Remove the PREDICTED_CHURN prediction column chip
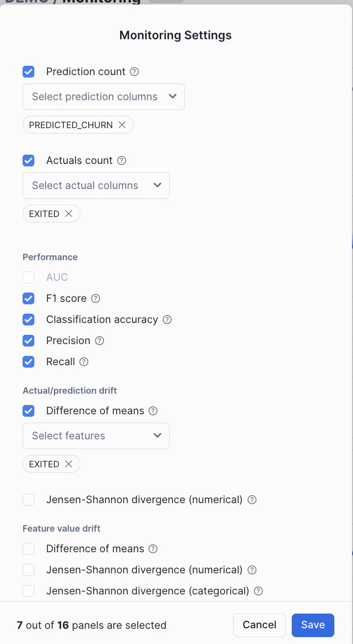The image size is (353, 644). click(122, 125)
